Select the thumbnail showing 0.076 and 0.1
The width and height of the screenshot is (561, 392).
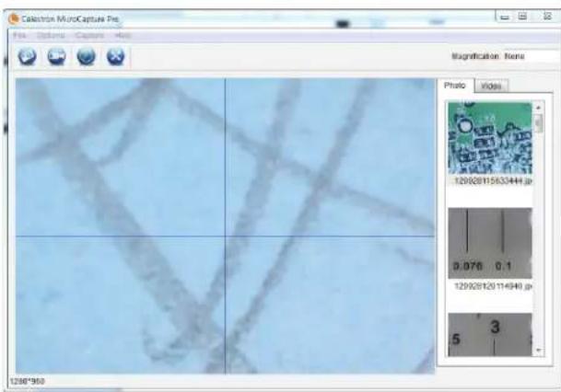(490, 243)
